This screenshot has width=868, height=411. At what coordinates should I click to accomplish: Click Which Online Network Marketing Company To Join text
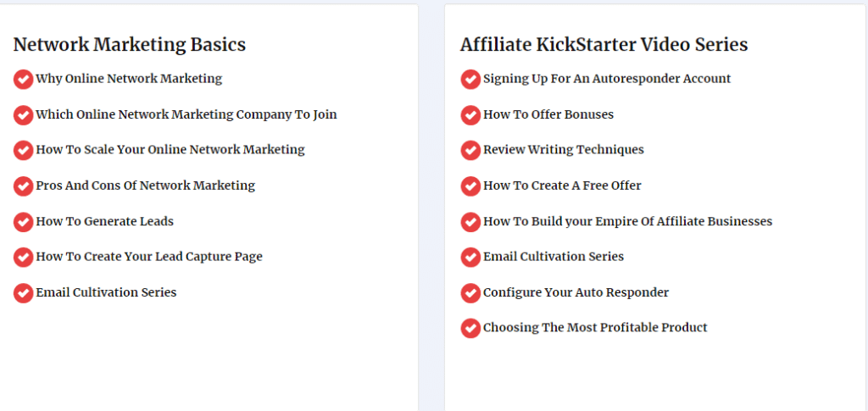[x=186, y=114]
